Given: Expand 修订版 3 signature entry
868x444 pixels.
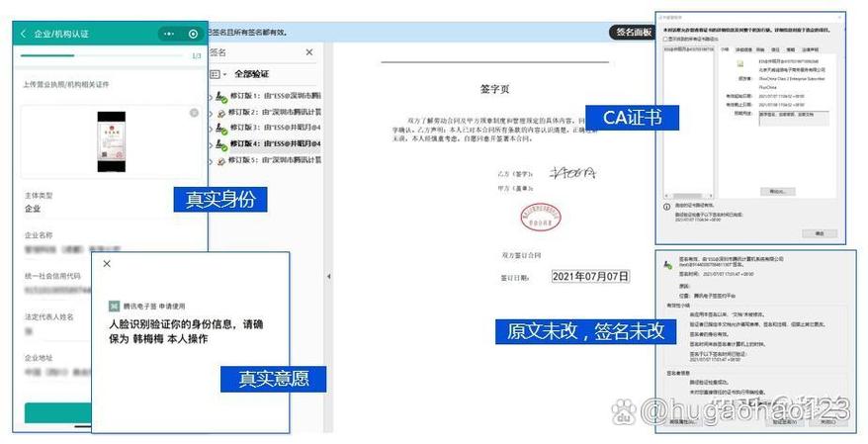Looking at the screenshot, I should click(211, 129).
